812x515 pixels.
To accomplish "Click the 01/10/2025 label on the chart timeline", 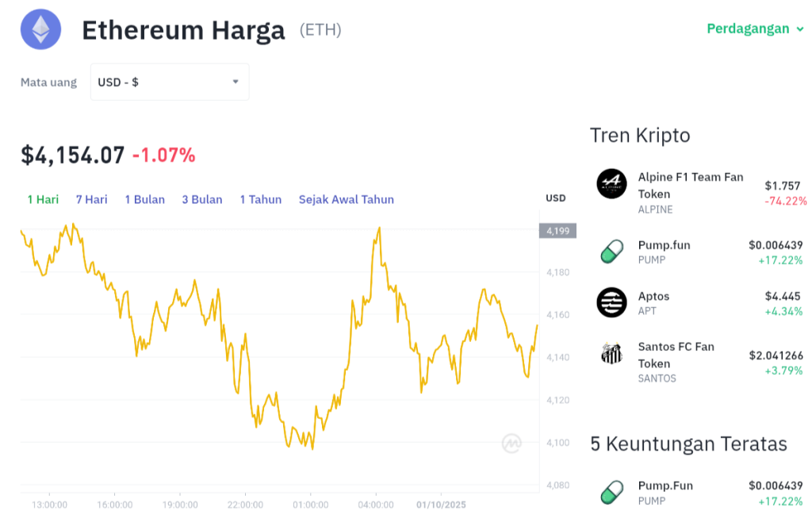I will pyautogui.click(x=441, y=504).
